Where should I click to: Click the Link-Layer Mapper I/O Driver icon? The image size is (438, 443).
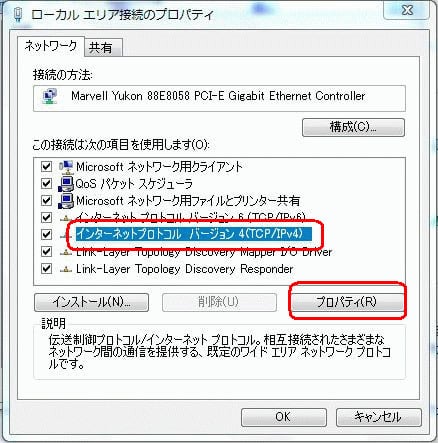coord(66,252)
